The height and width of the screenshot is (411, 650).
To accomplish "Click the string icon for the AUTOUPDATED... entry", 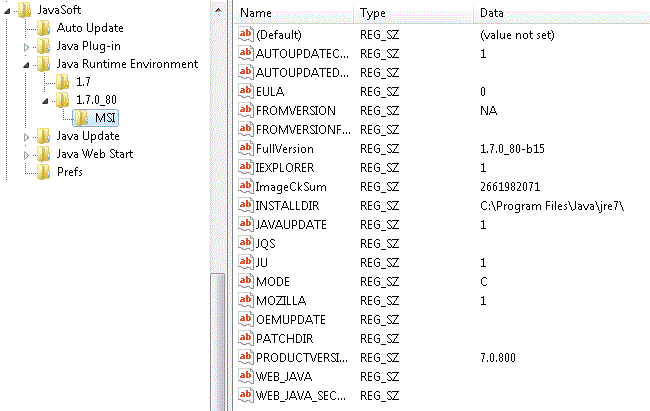I will pyautogui.click(x=245, y=72).
